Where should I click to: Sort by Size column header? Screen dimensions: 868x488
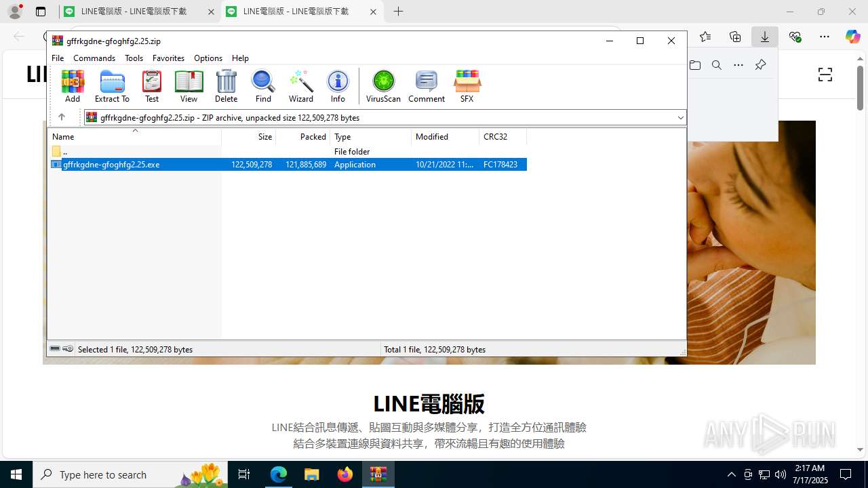(x=248, y=137)
